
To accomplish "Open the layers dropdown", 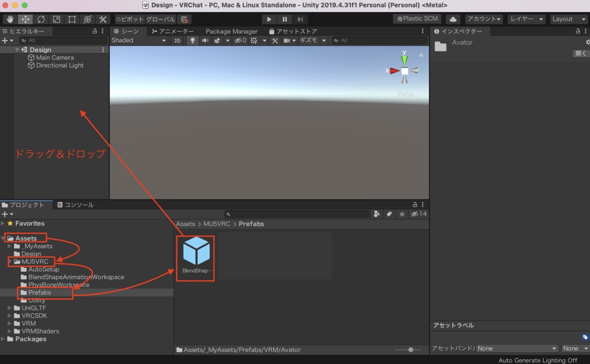I will coord(527,19).
